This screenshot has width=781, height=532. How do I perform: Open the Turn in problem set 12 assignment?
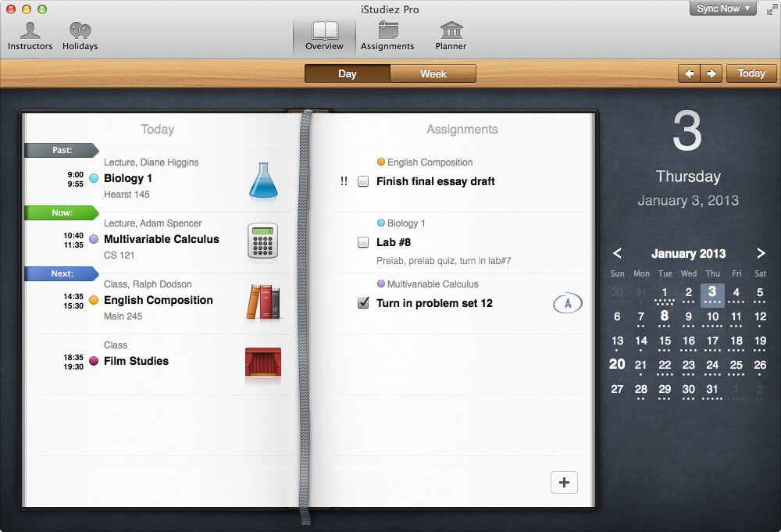(x=434, y=303)
